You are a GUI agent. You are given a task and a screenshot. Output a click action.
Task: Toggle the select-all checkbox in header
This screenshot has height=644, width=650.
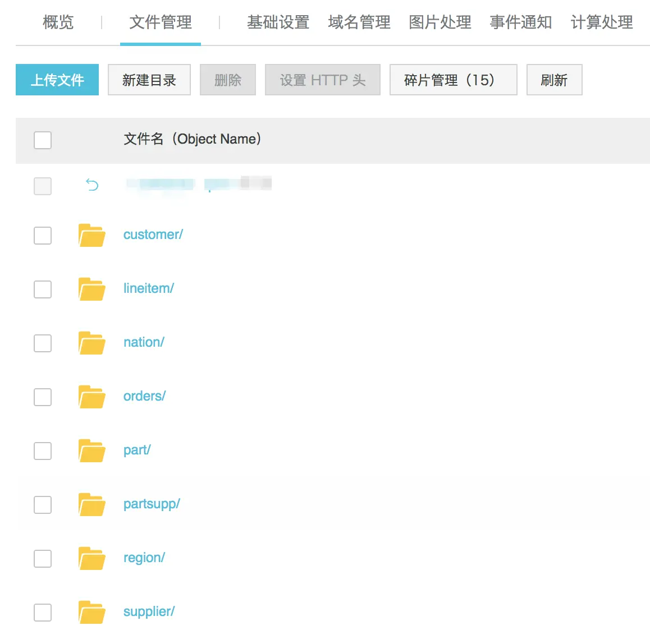point(43,140)
